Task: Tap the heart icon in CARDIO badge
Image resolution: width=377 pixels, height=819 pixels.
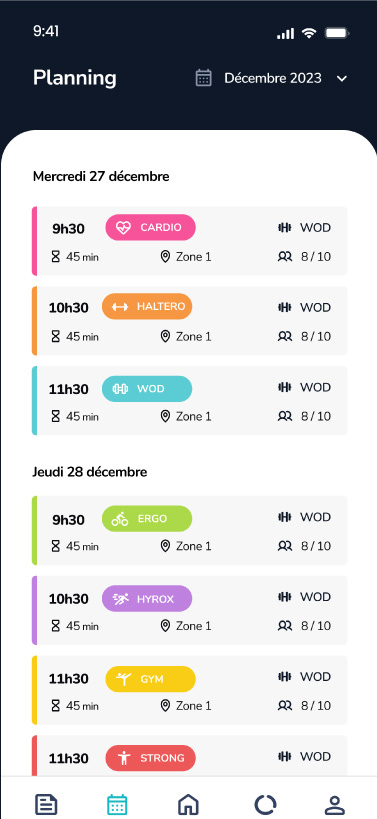Action: click(x=123, y=228)
